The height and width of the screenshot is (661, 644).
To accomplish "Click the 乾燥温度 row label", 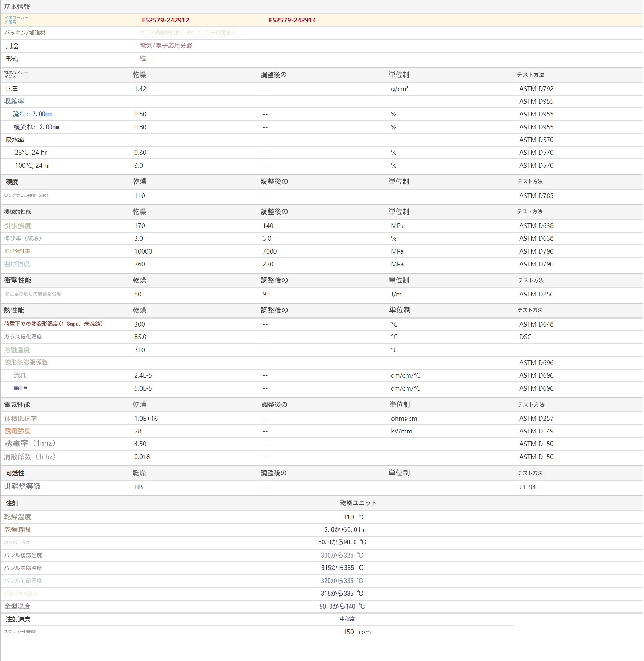I will point(18,517).
